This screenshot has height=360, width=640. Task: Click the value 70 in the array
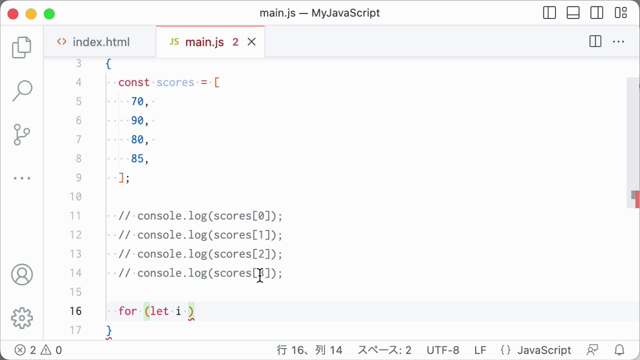137,101
